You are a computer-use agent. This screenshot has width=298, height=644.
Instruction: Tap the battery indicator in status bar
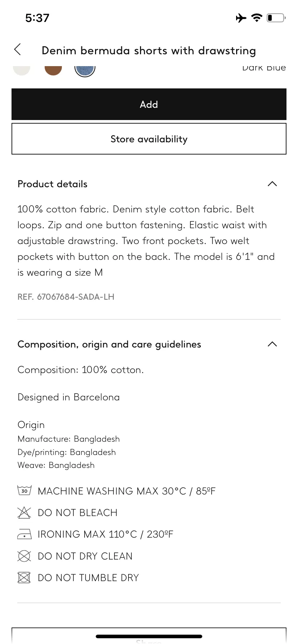tap(276, 18)
